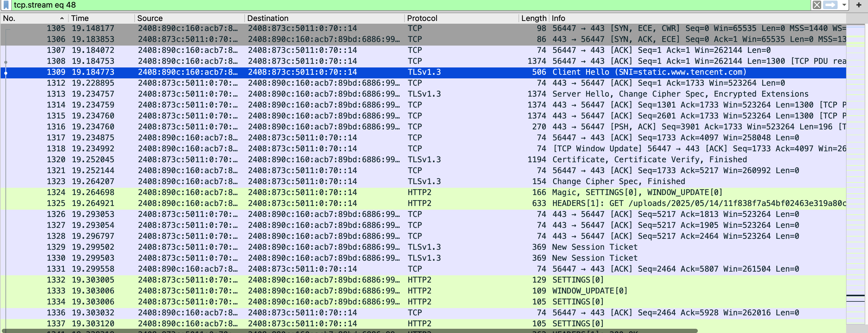Select packet 1321 Ack=5217 row
868x333 pixels.
click(423, 171)
